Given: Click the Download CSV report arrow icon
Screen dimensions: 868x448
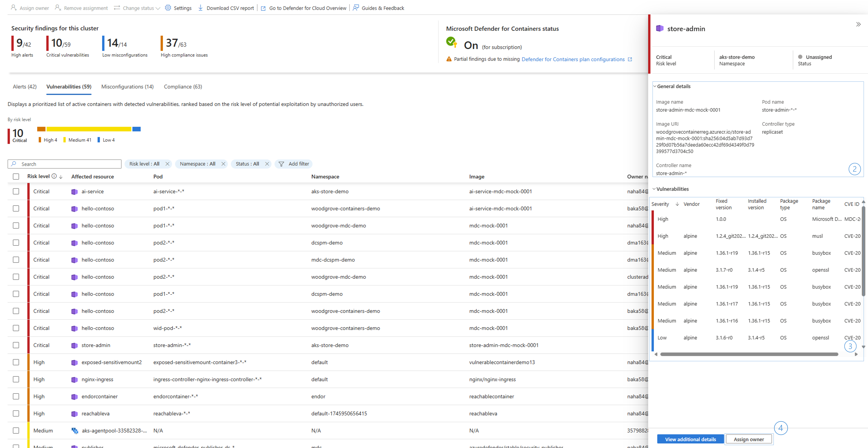Looking at the screenshot, I should click(200, 7).
